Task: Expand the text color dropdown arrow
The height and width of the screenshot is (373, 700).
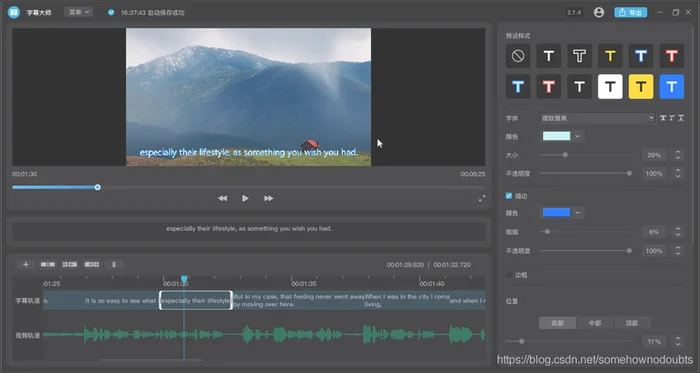Action: pos(578,137)
